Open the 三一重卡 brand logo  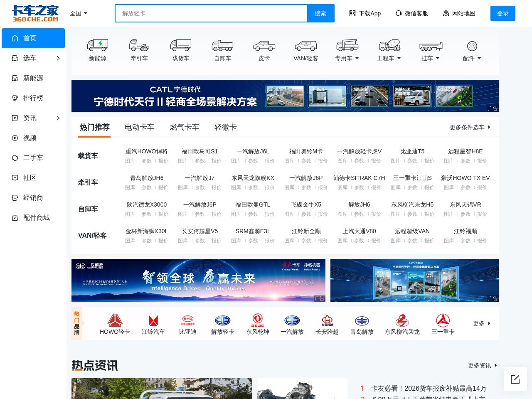click(443, 320)
